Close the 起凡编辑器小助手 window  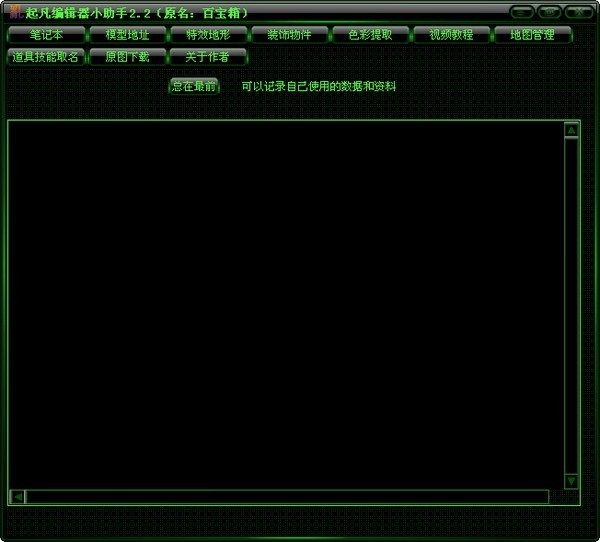pos(577,12)
